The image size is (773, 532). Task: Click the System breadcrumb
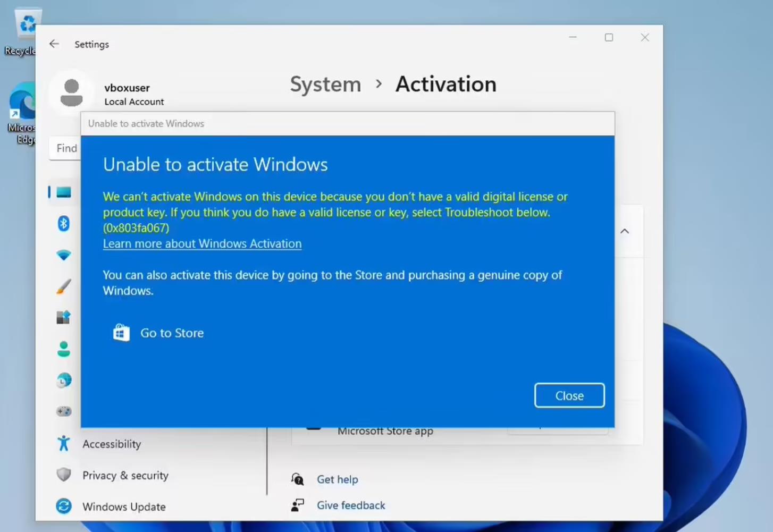325,84
